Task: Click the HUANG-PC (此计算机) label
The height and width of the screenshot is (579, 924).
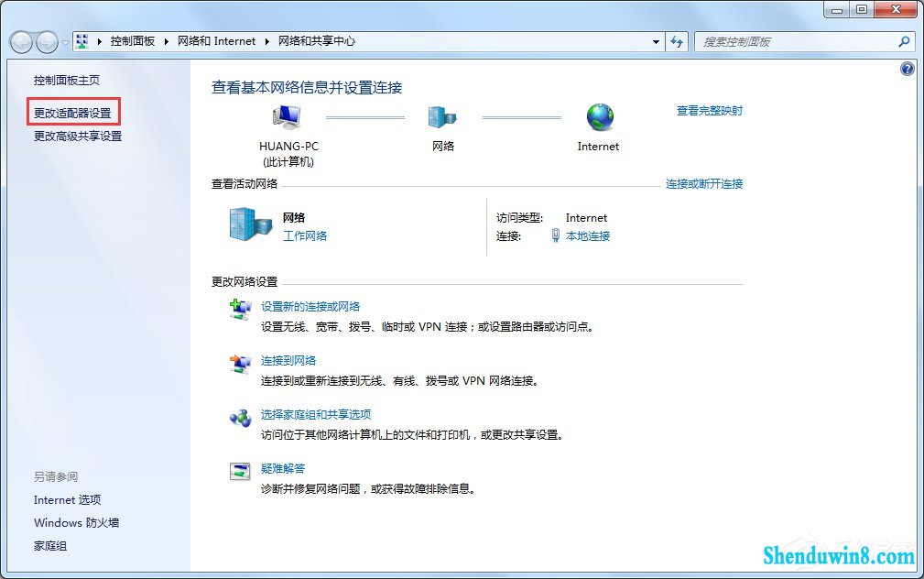Action: point(288,154)
